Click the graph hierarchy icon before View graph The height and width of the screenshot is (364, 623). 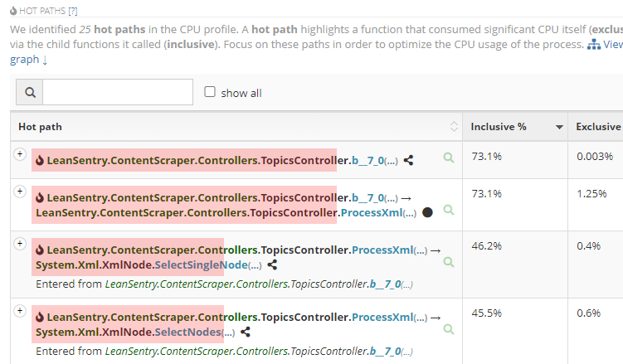[594, 44]
